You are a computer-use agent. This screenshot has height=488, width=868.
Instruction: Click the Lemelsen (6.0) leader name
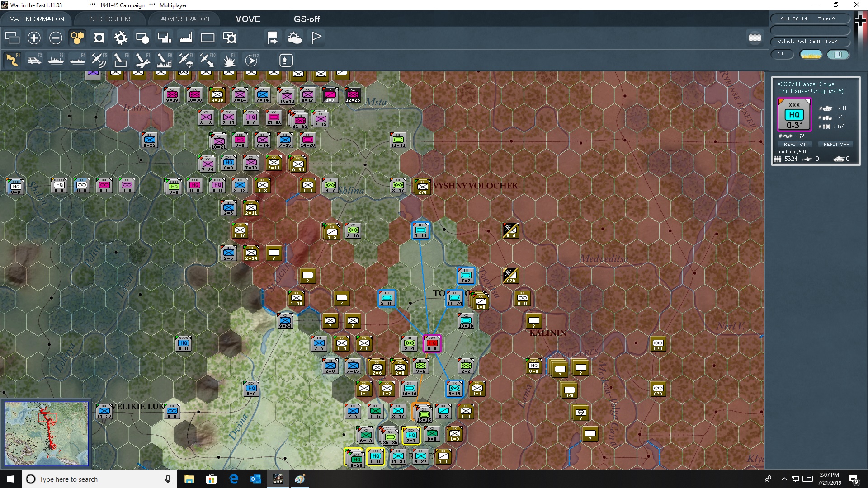click(x=790, y=151)
